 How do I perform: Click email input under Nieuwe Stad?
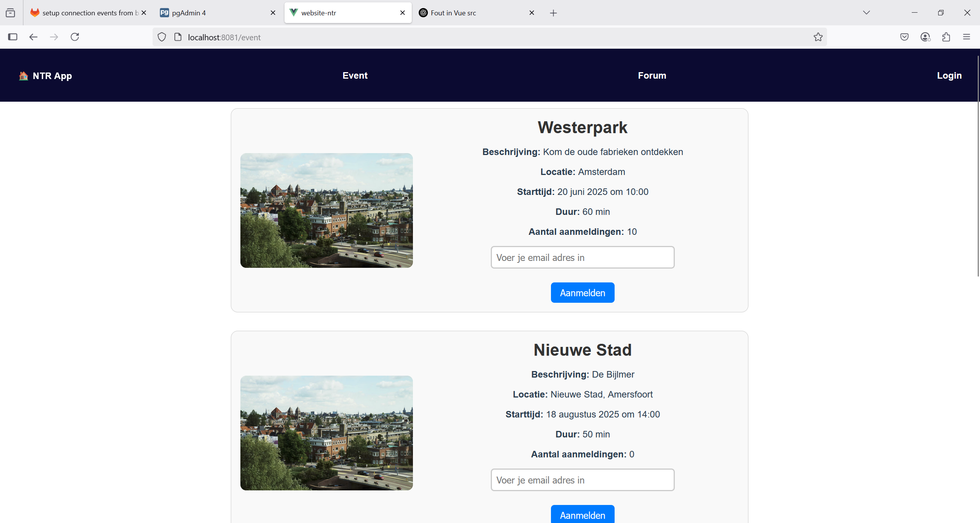pos(582,480)
